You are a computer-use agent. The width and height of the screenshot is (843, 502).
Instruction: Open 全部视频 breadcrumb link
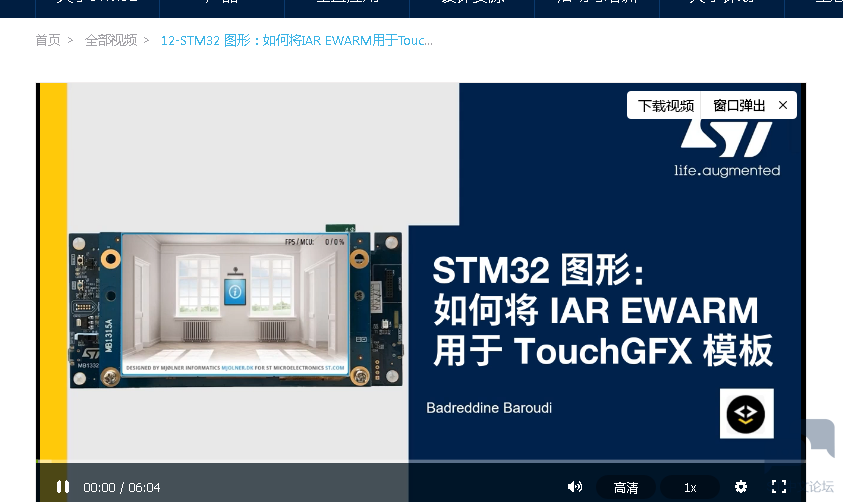(x=111, y=40)
